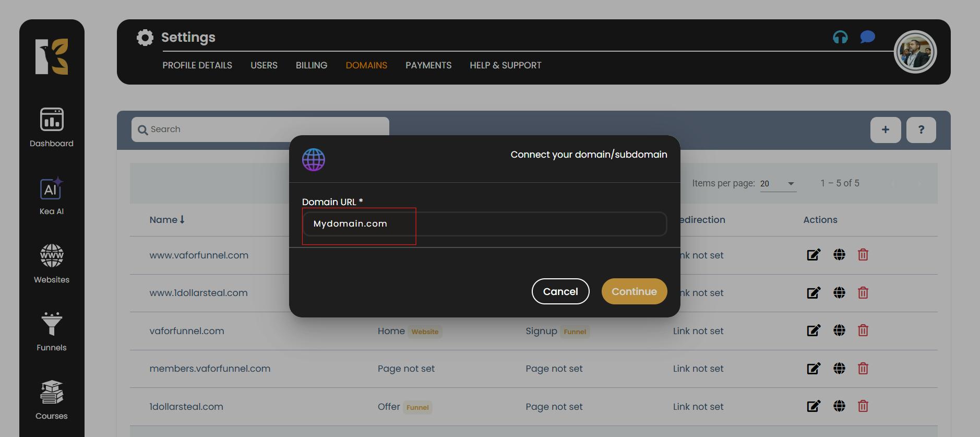Click the headphones support icon
The height and width of the screenshot is (437, 980).
click(x=840, y=37)
